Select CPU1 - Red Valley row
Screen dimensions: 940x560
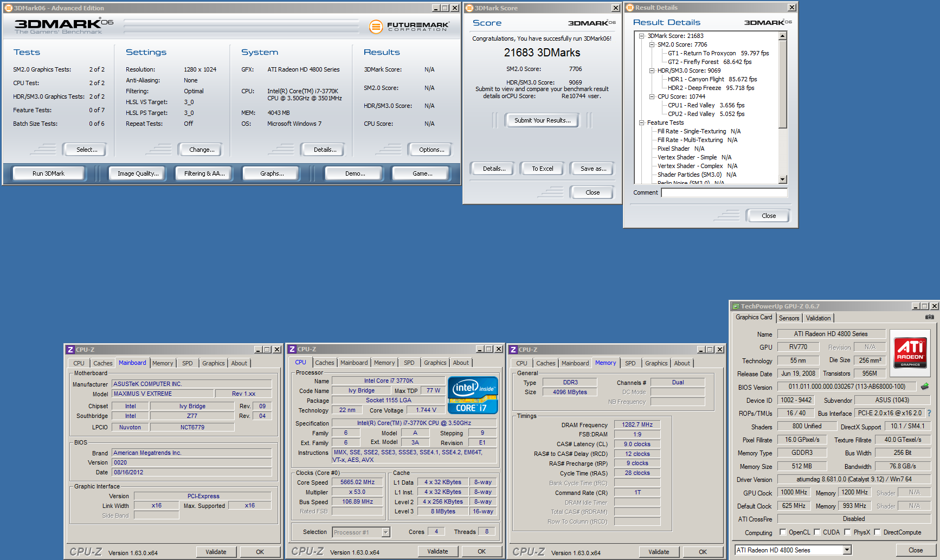tap(706, 105)
